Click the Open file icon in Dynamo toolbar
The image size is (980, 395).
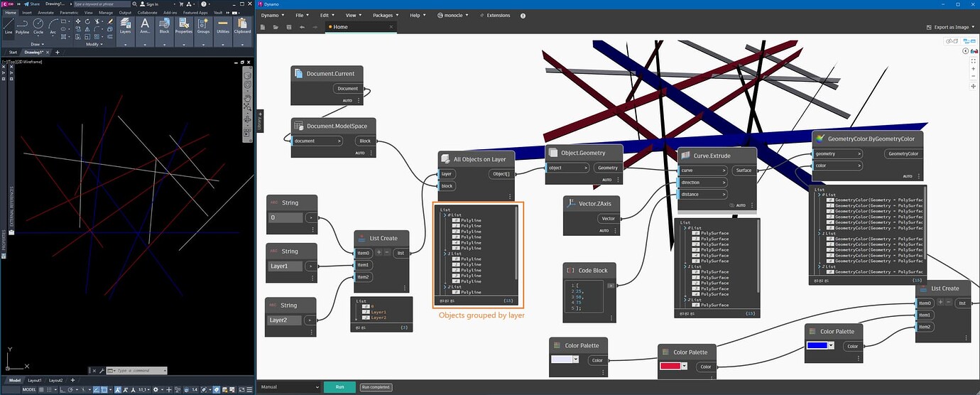276,27
